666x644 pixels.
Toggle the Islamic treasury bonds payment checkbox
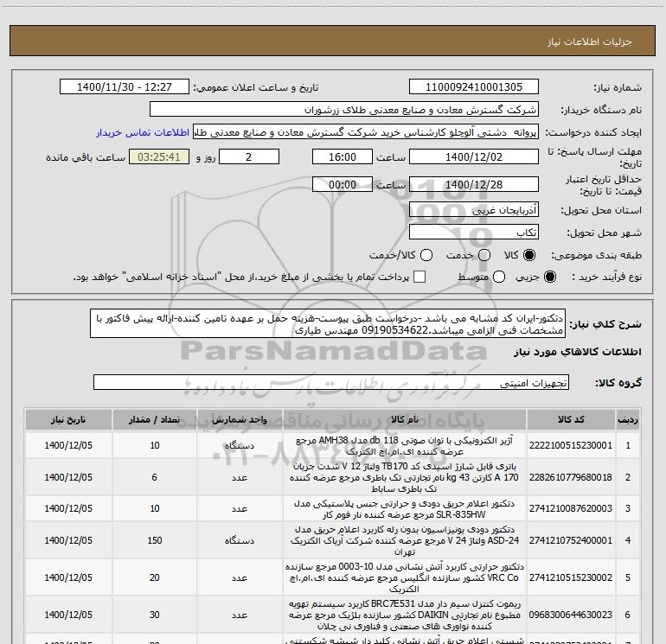coord(419,277)
